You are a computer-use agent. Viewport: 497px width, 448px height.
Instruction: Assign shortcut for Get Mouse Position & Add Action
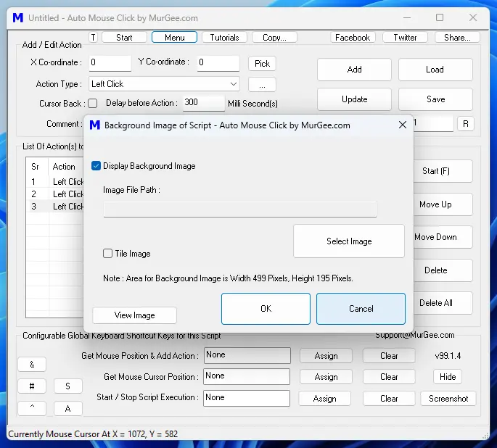pos(326,356)
